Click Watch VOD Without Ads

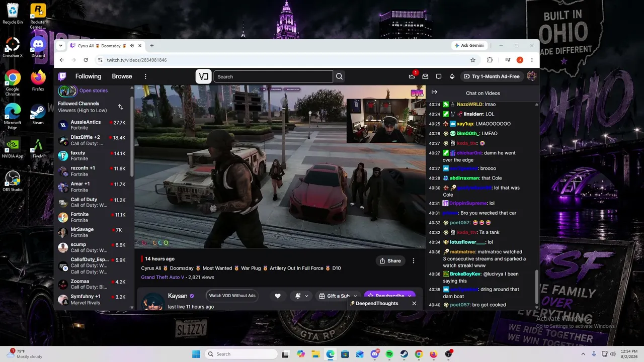click(x=232, y=296)
